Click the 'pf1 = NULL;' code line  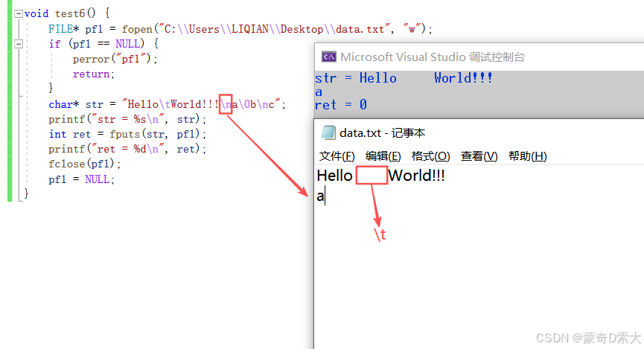[81, 179]
